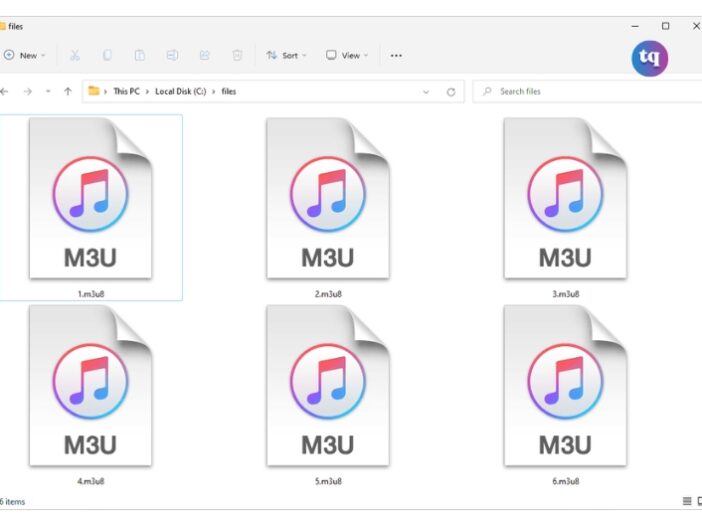
Task: Go up one folder level
Action: [68, 91]
